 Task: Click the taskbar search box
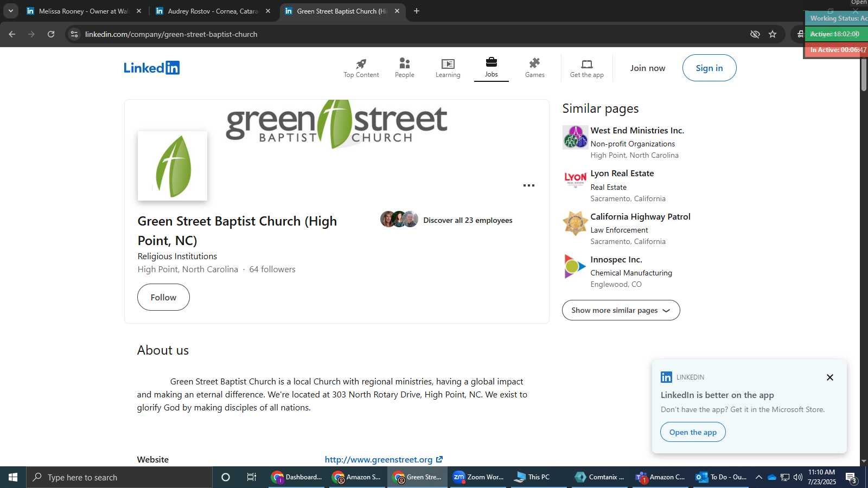119,477
